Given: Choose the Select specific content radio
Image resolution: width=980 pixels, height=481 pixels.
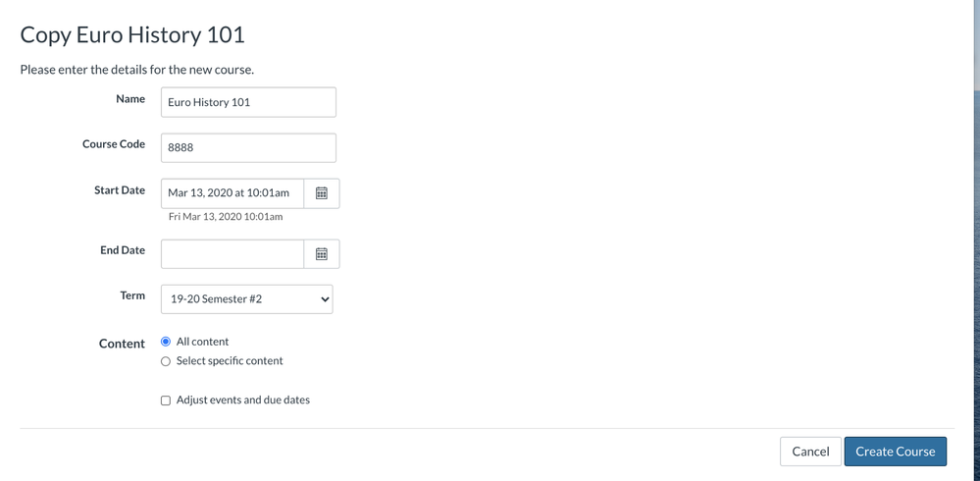Looking at the screenshot, I should point(166,361).
